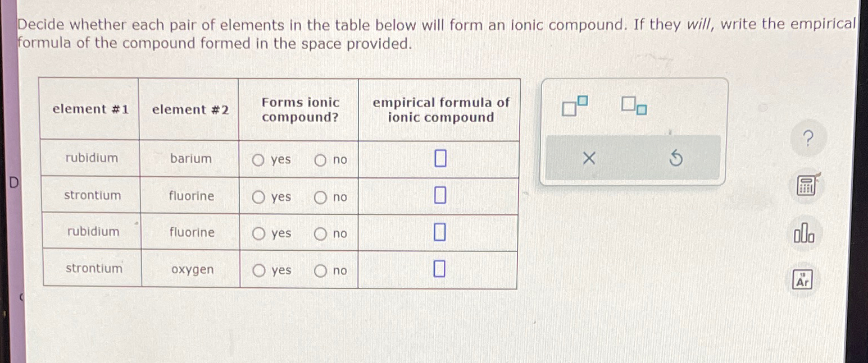
Task: Open the calculator icon
Action: (805, 185)
